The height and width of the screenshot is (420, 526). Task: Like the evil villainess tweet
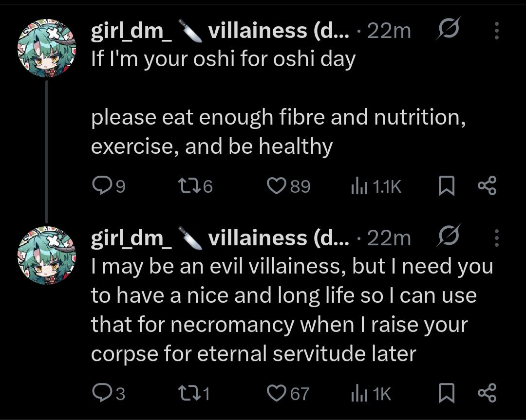point(277,393)
